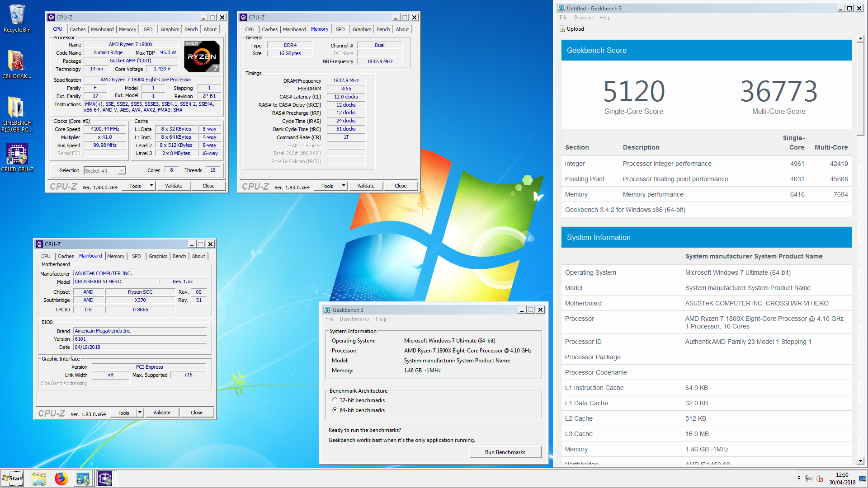The image size is (868, 488).
Task: Click Validate in the Mainboard window
Action: click(162, 413)
